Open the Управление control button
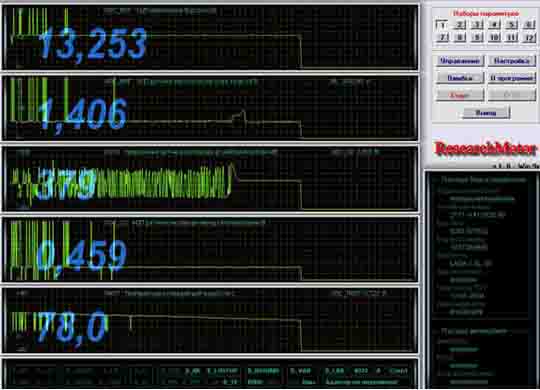This screenshot has width=540, height=390. pyautogui.click(x=460, y=61)
